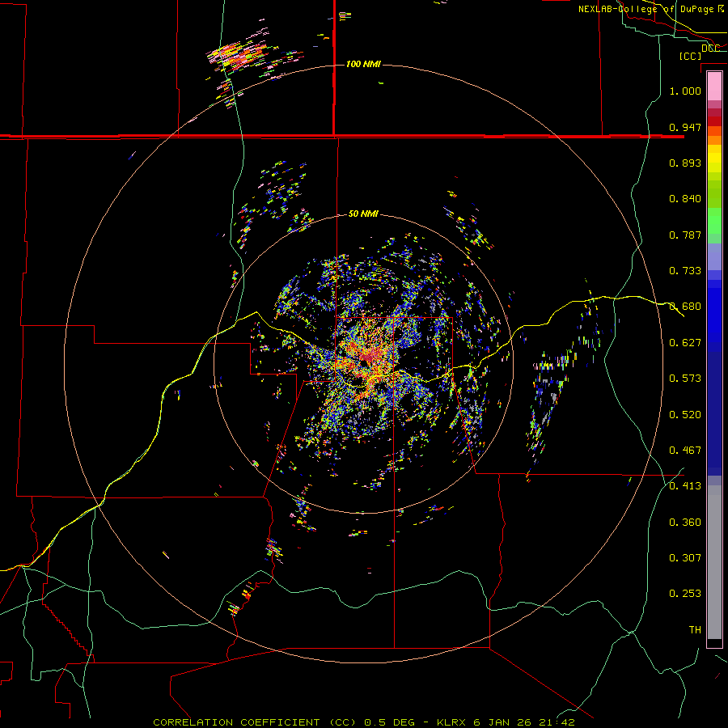This screenshot has width=728, height=728.
Task: Pick the yellow segment of color bar
Action: pyautogui.click(x=714, y=159)
